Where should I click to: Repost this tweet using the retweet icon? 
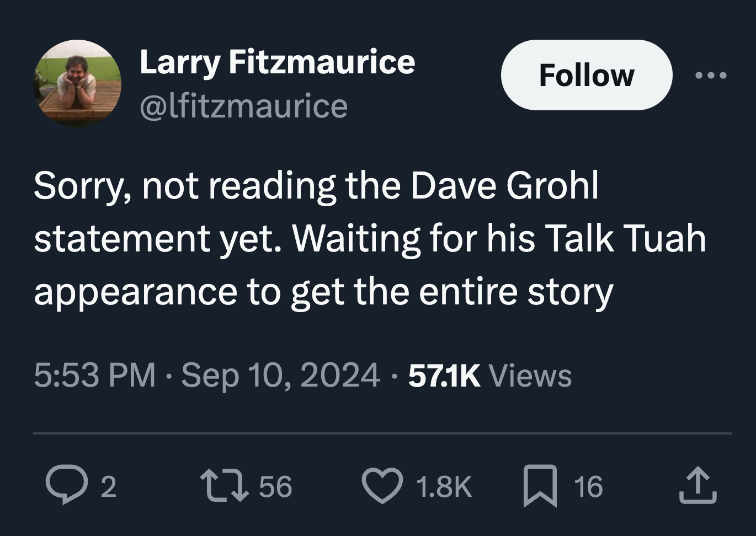point(223,486)
